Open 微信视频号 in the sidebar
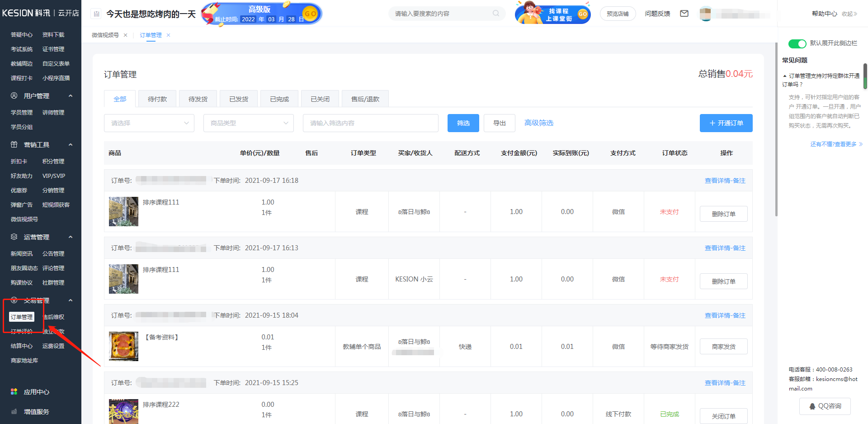 tap(24, 219)
